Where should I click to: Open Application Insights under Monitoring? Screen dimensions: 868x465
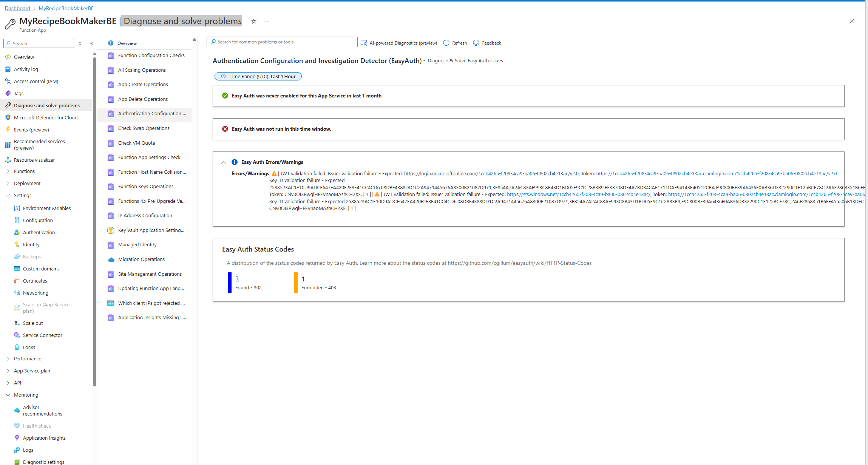[x=44, y=438]
